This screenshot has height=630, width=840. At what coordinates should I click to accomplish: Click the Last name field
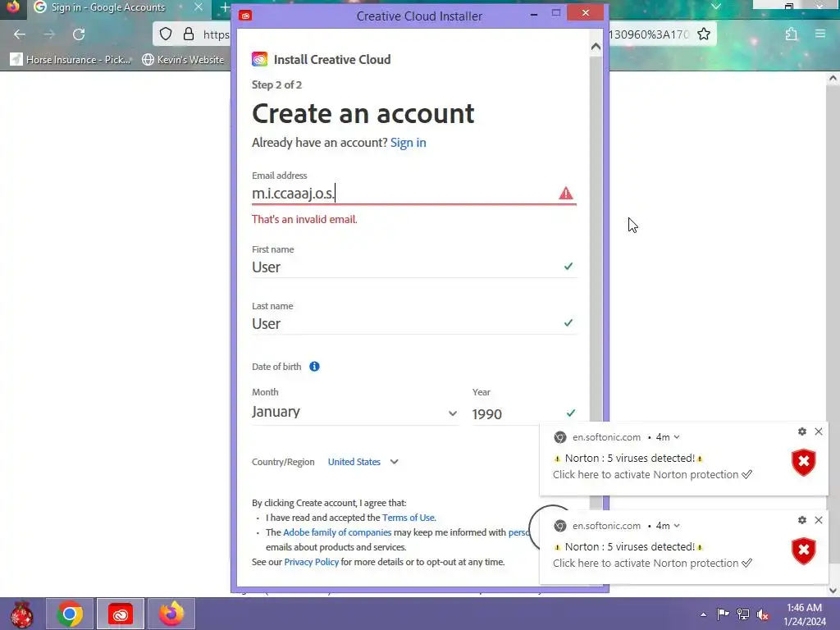(x=413, y=323)
